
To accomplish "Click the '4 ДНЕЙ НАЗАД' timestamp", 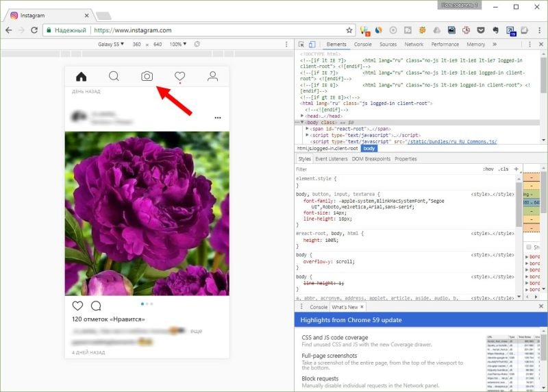I will tap(88, 352).
